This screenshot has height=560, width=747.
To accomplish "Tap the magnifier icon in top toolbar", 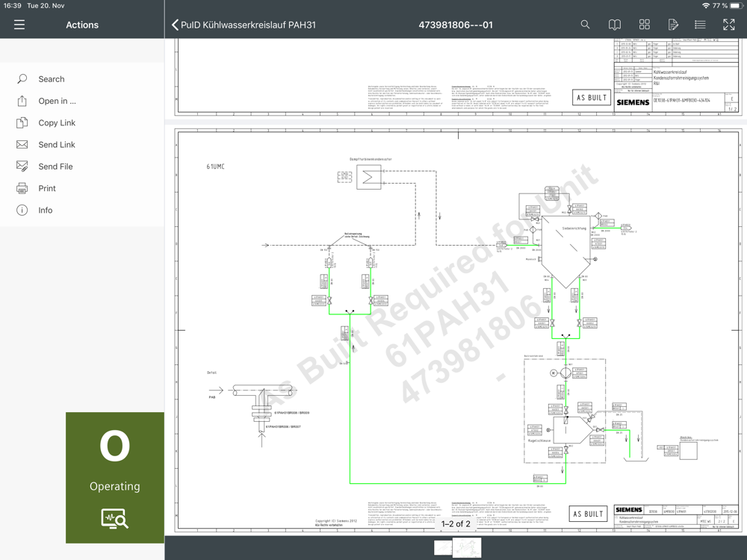I will click(585, 25).
